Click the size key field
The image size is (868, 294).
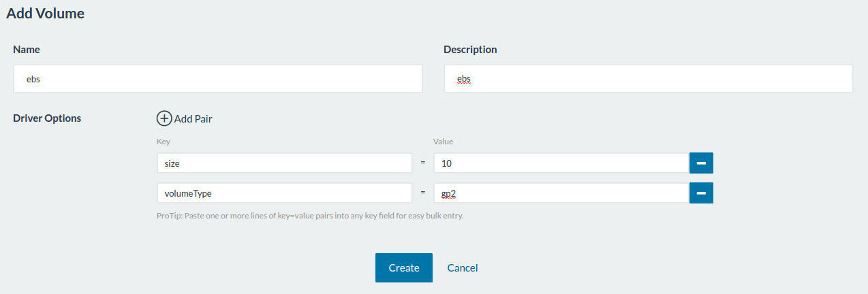[284, 163]
